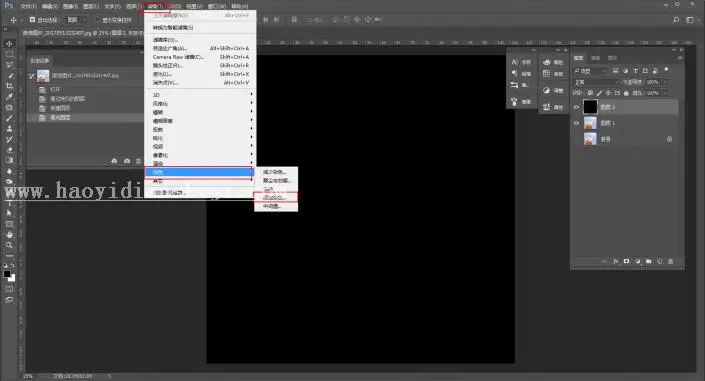Select the Zoom magnifier tool
The height and width of the screenshot is (381, 705).
[x=9, y=245]
